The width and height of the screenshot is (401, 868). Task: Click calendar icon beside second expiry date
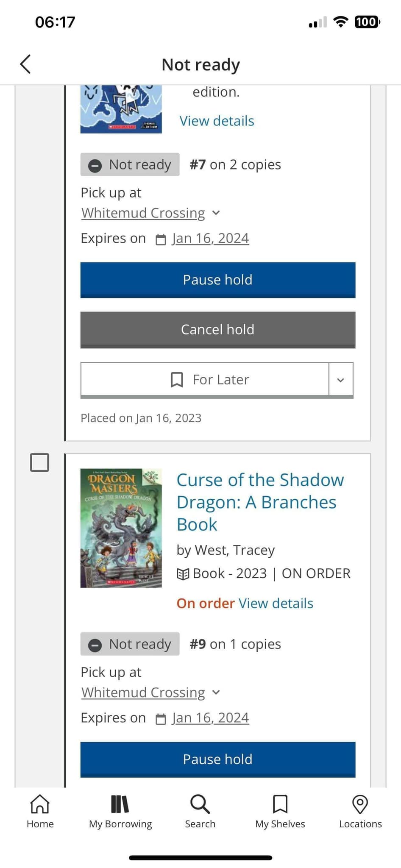pos(161,719)
